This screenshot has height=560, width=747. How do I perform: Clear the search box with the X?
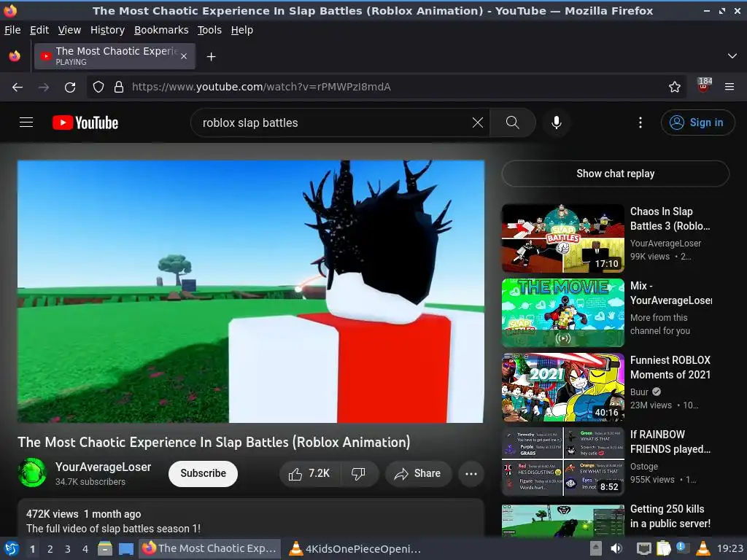pos(477,122)
